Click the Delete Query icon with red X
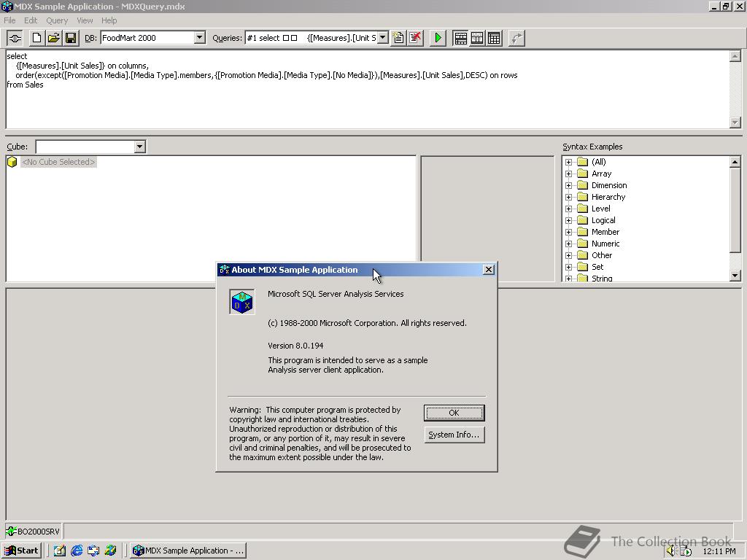 click(415, 38)
